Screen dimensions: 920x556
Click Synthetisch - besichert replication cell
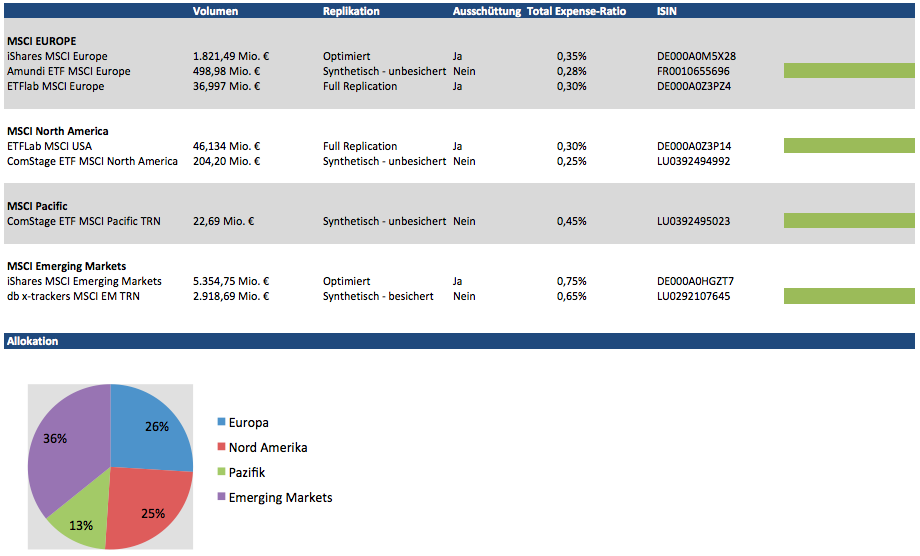coord(378,296)
